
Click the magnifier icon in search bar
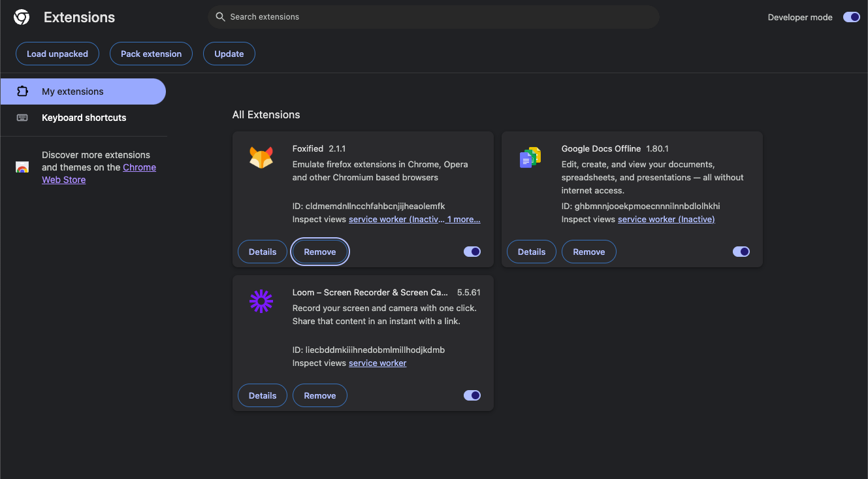click(x=221, y=17)
